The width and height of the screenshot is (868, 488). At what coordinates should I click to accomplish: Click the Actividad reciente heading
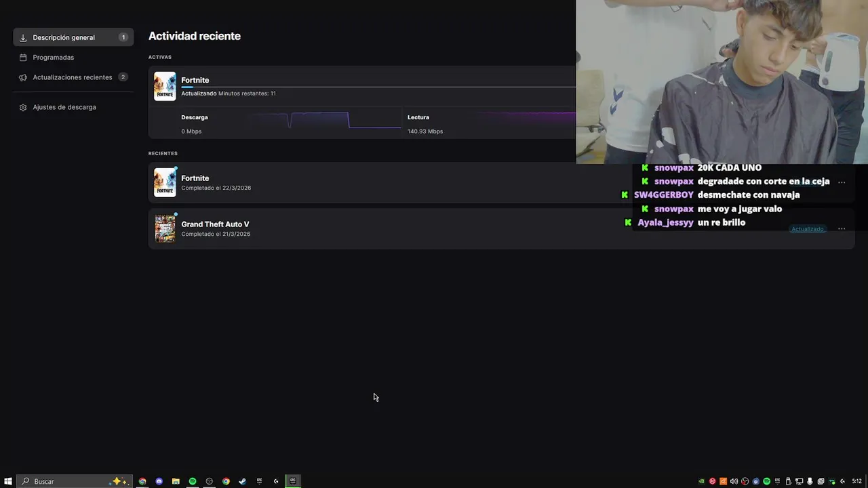pos(195,36)
